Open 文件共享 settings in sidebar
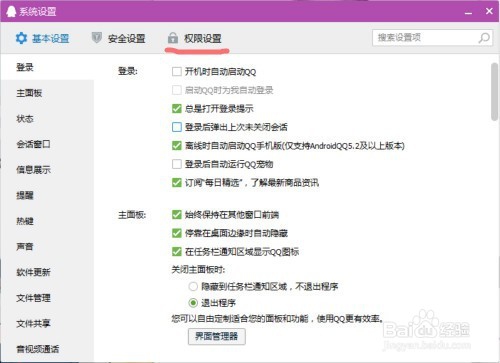The width and height of the screenshot is (500, 363). click(x=47, y=323)
